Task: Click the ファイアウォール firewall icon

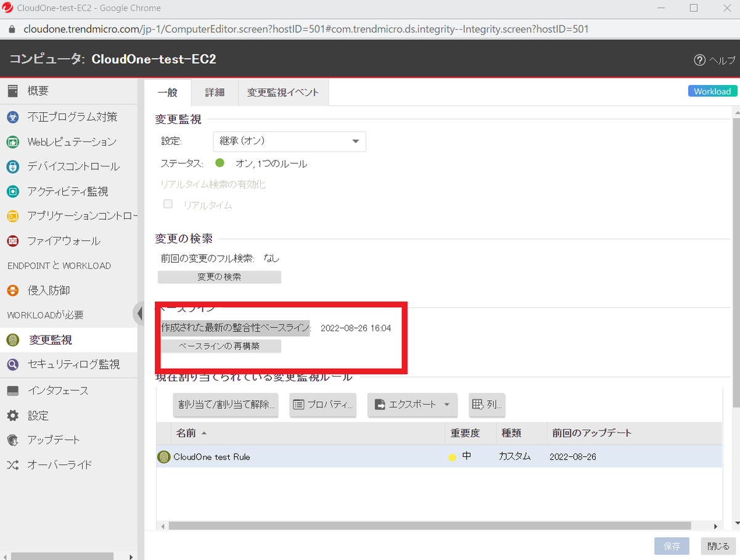Action: click(x=12, y=241)
